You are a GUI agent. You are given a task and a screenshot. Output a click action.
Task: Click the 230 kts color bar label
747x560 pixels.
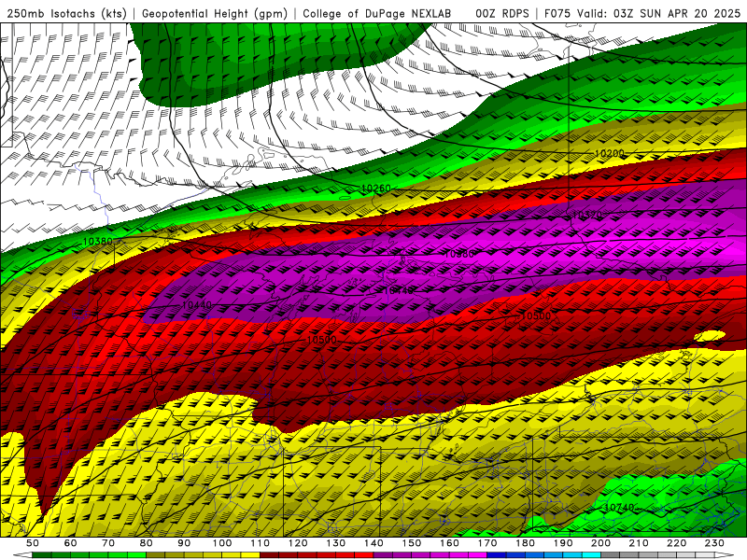714,543
